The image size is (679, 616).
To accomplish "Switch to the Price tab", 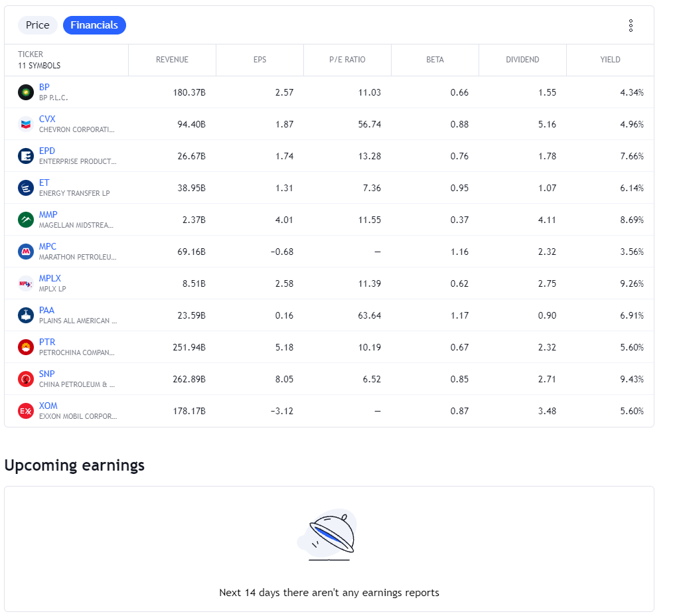I will (38, 25).
